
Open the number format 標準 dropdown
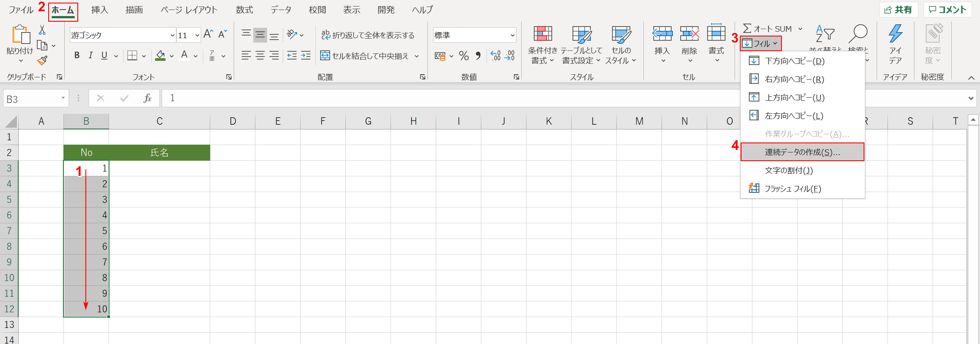pos(513,35)
